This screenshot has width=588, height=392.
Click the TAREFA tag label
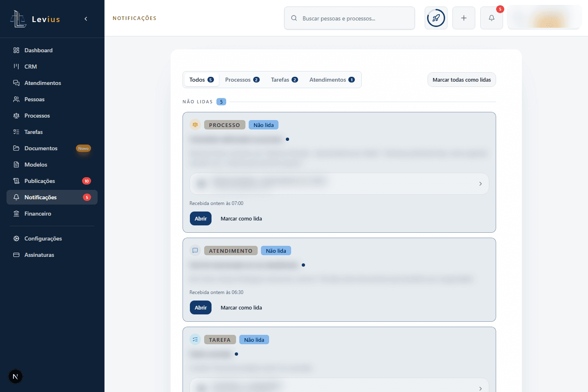(220, 340)
